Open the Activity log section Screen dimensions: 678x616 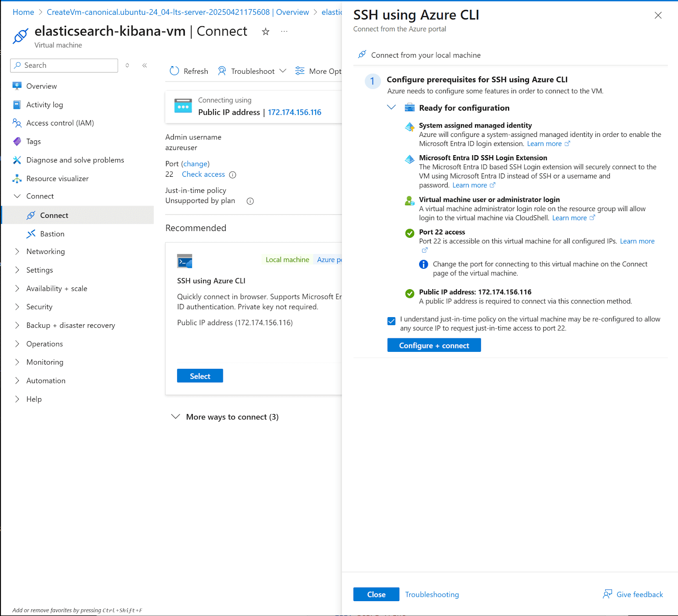click(x=44, y=104)
